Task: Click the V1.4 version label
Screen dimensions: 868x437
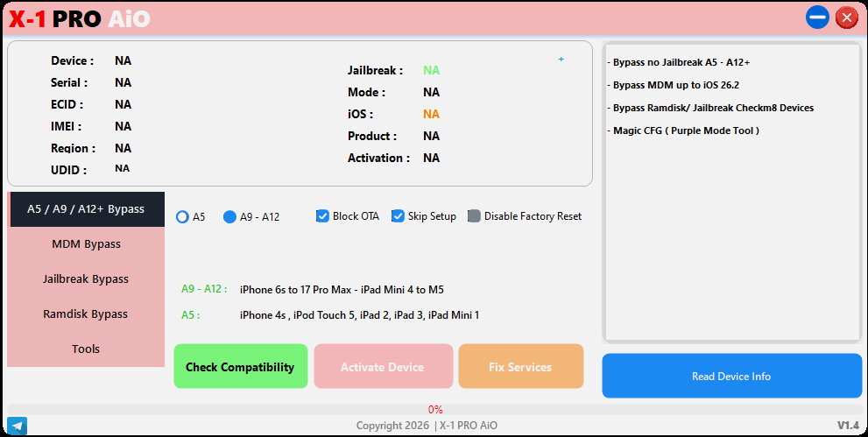Action: (848, 426)
